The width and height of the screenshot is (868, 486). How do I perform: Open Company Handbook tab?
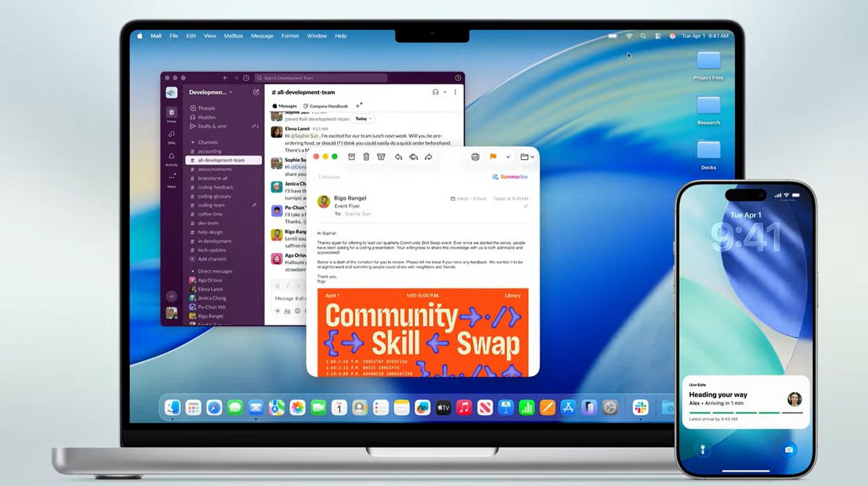tap(325, 106)
